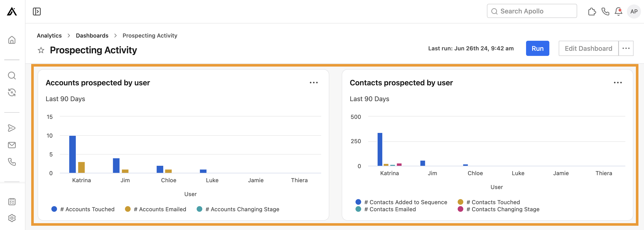This screenshot has width=644, height=230.
Task: Star the Prospecting Activity dashboard
Action: click(41, 50)
